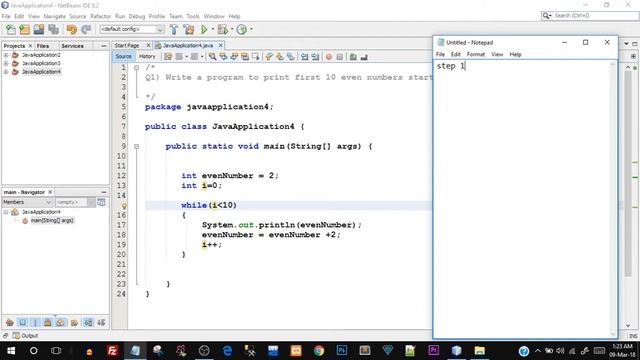The image size is (640, 360).
Task: Open the NetBeans Source menu
Action: [78, 16]
